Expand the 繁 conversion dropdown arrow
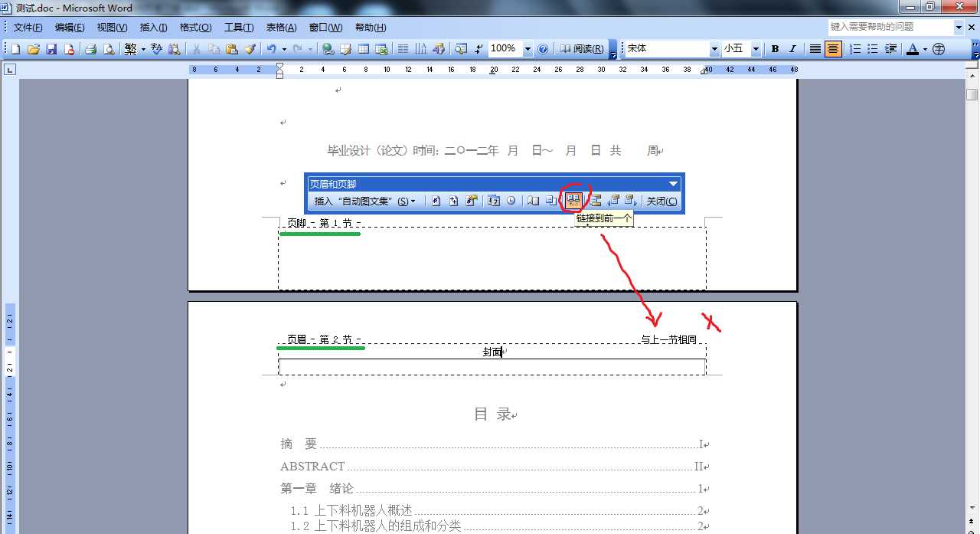This screenshot has width=980, height=534. 143,49
